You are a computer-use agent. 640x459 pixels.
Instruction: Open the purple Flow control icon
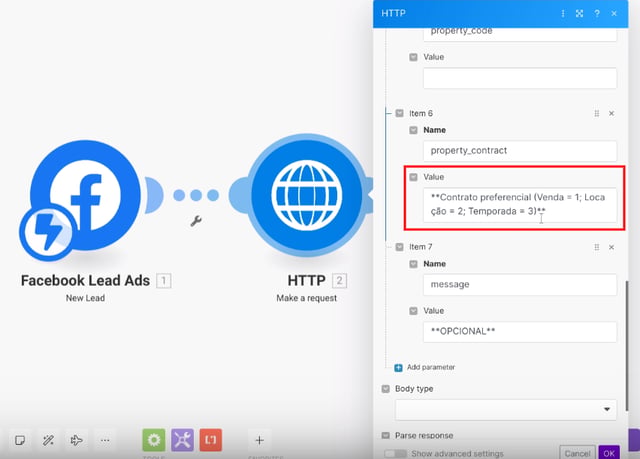click(x=182, y=440)
